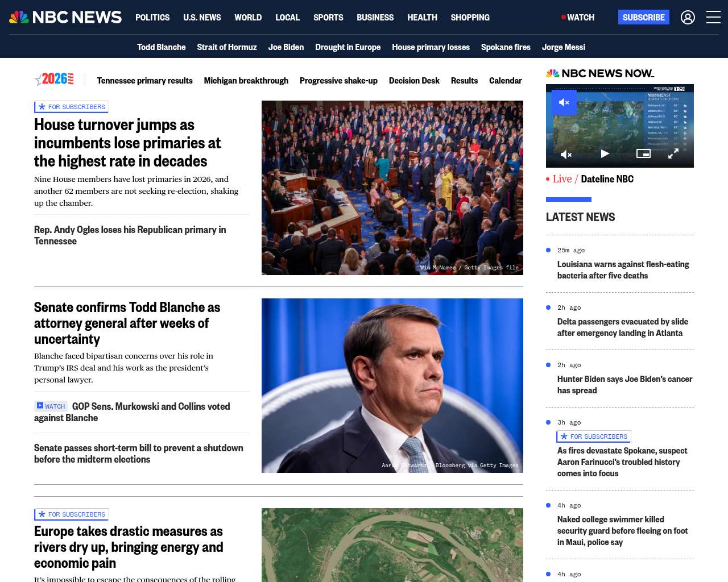Open the Louisiana flesh-eating bacteria story
Image resolution: width=728 pixels, height=582 pixels.
[623, 270]
